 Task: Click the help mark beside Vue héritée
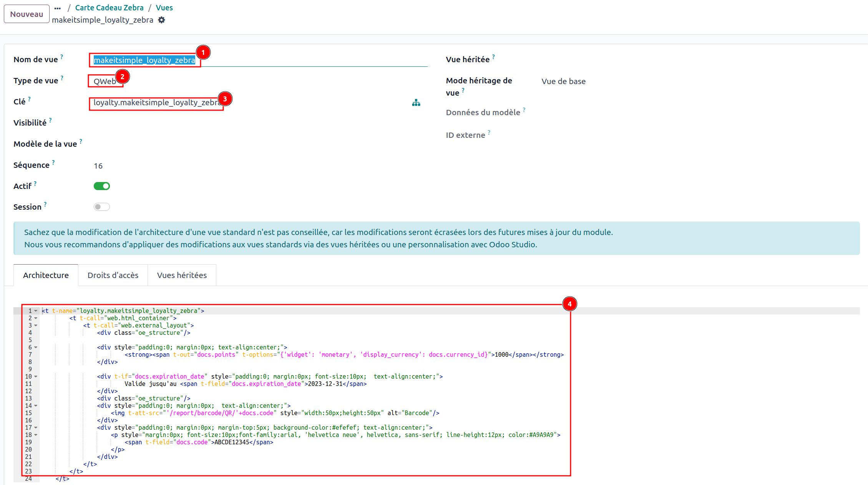pos(493,57)
